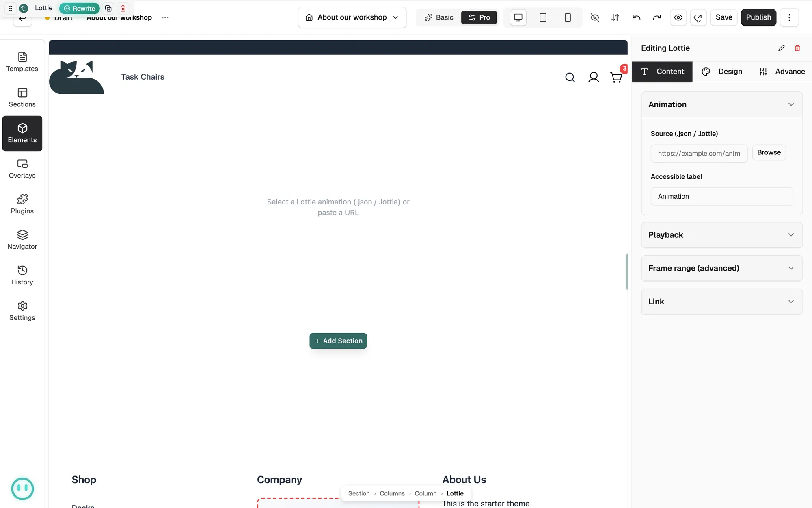
Task: Open the Templates panel
Action: click(22, 62)
